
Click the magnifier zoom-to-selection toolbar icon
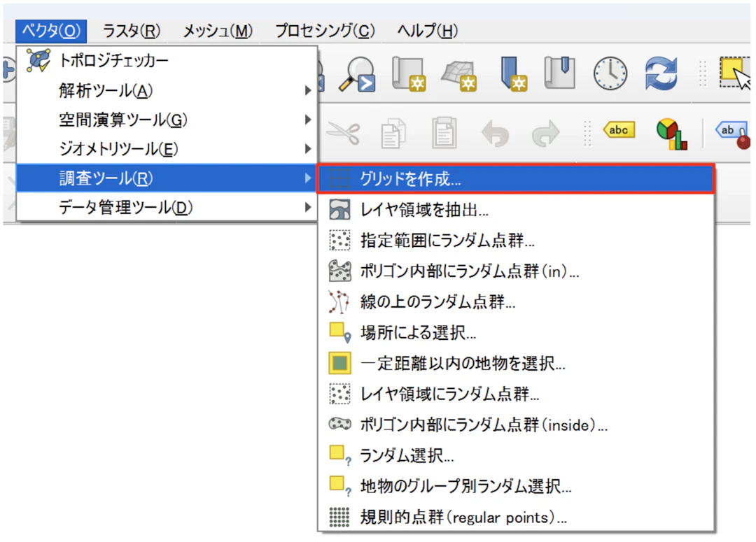pyautogui.click(x=357, y=73)
